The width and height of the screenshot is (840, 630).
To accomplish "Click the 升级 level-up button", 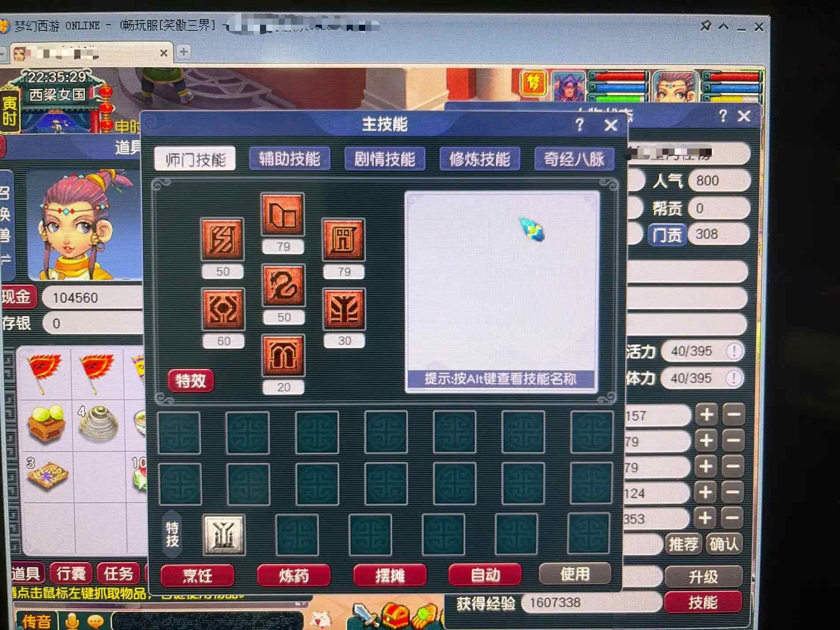I will [x=703, y=577].
